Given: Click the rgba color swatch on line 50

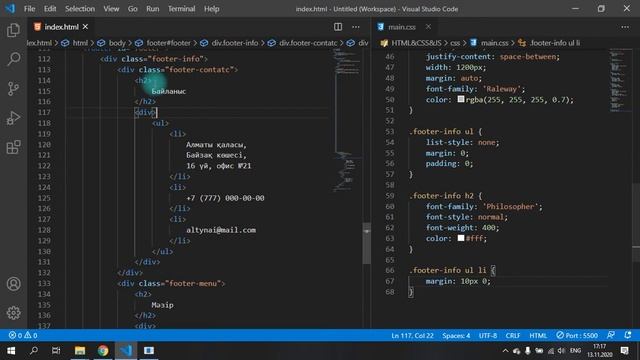Looking at the screenshot, I should 461,99.
